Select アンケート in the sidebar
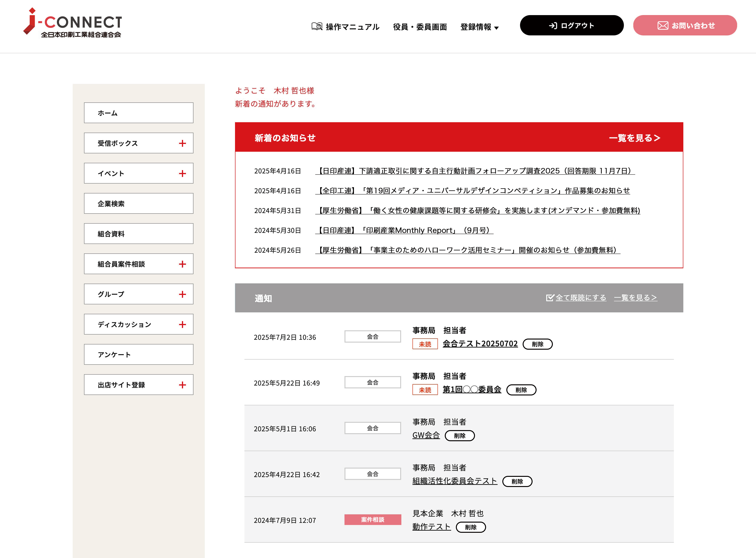 point(139,355)
